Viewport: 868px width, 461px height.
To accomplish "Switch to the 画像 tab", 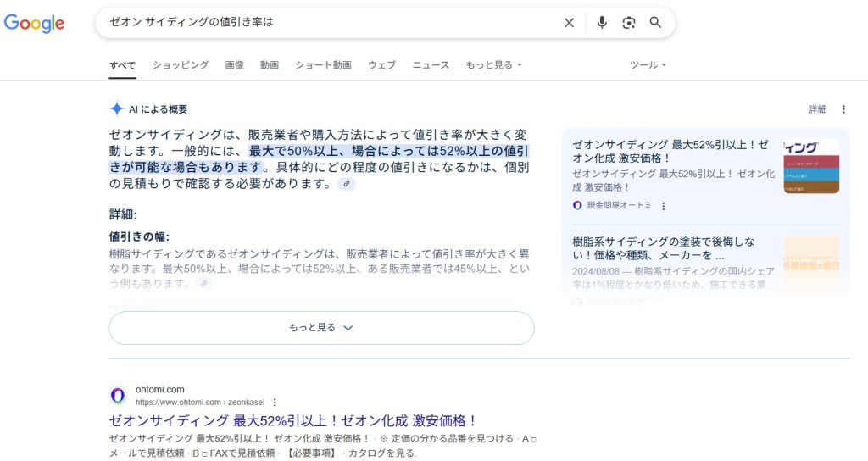I will [x=235, y=64].
